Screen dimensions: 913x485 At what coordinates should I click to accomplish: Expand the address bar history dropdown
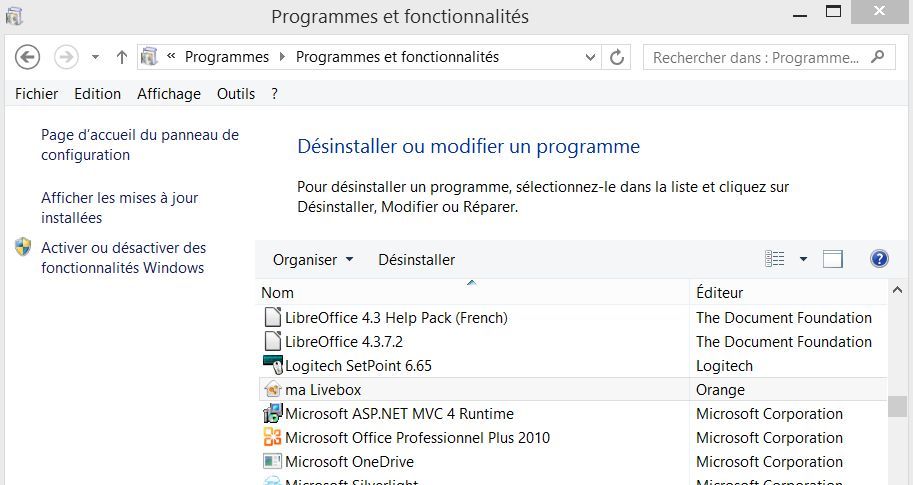pyautogui.click(x=589, y=57)
